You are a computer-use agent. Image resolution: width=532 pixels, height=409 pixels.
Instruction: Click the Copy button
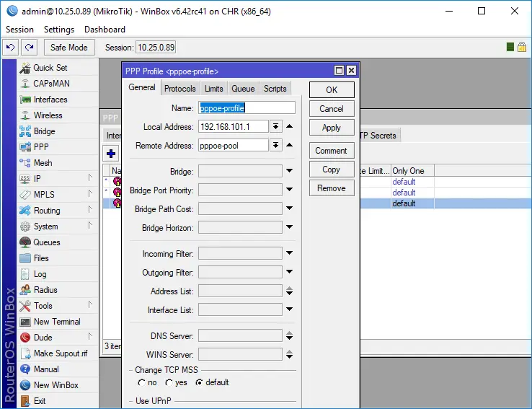pos(332,169)
